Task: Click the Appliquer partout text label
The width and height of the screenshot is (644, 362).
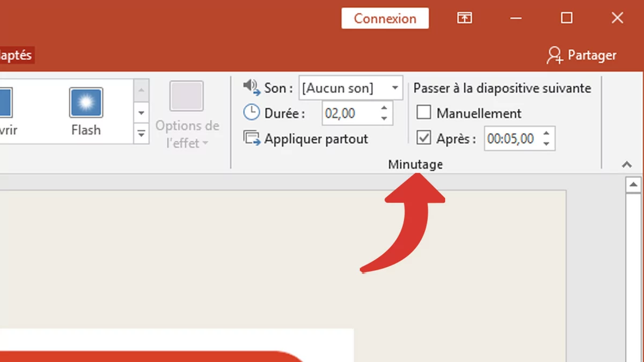Action: coord(316,139)
